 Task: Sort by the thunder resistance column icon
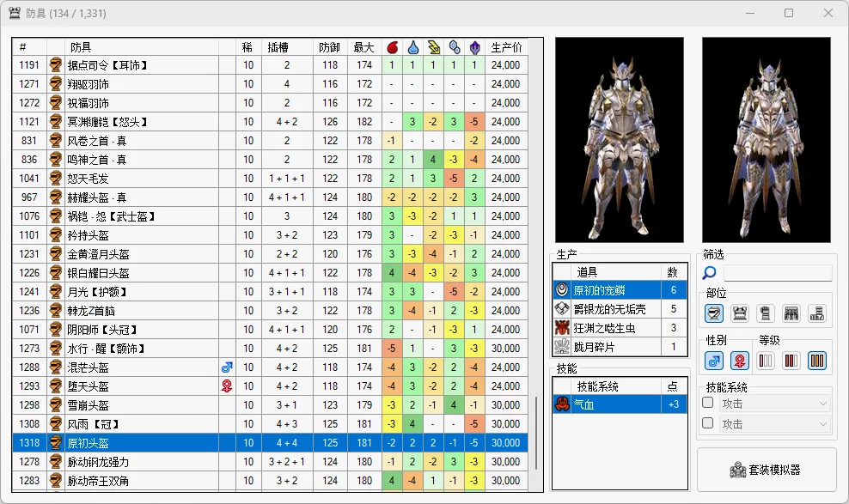click(433, 47)
